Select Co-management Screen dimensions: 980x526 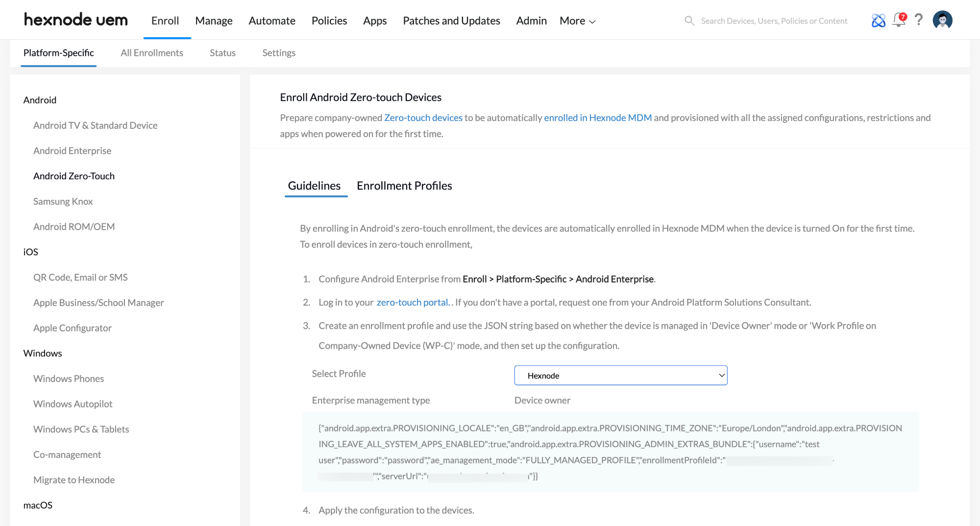pos(67,454)
